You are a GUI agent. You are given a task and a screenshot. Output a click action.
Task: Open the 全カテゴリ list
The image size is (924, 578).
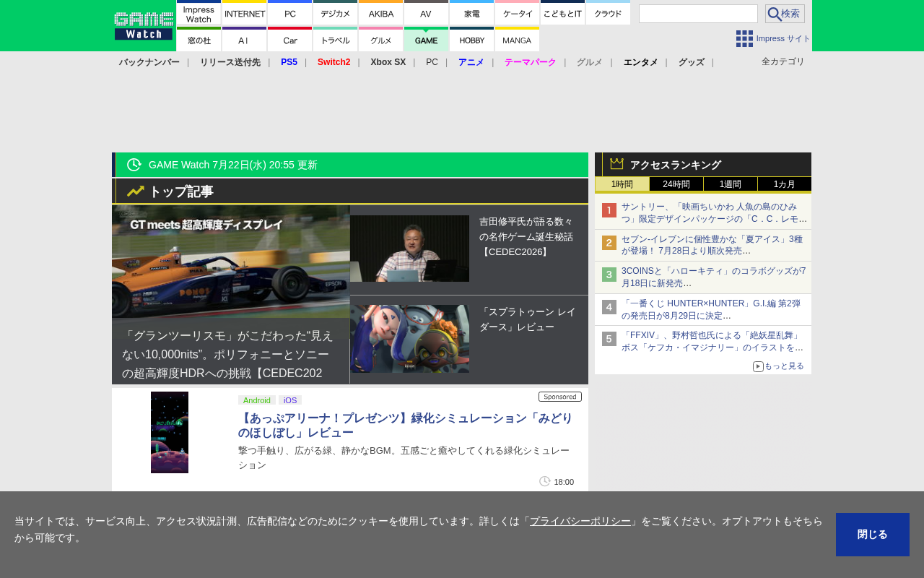click(783, 61)
